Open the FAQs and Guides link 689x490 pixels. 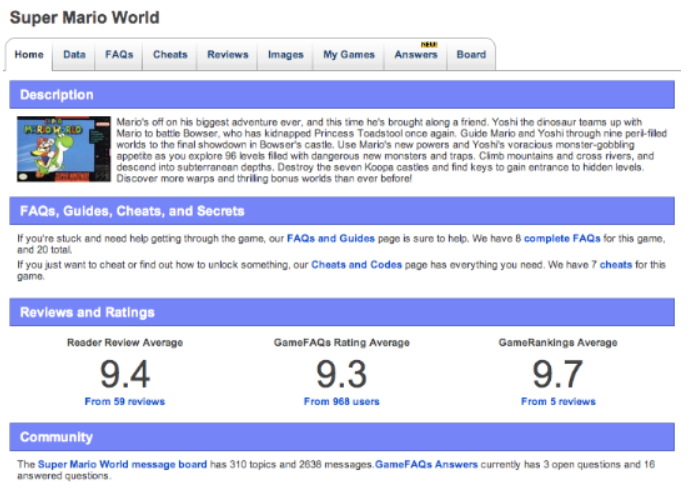[x=331, y=239]
